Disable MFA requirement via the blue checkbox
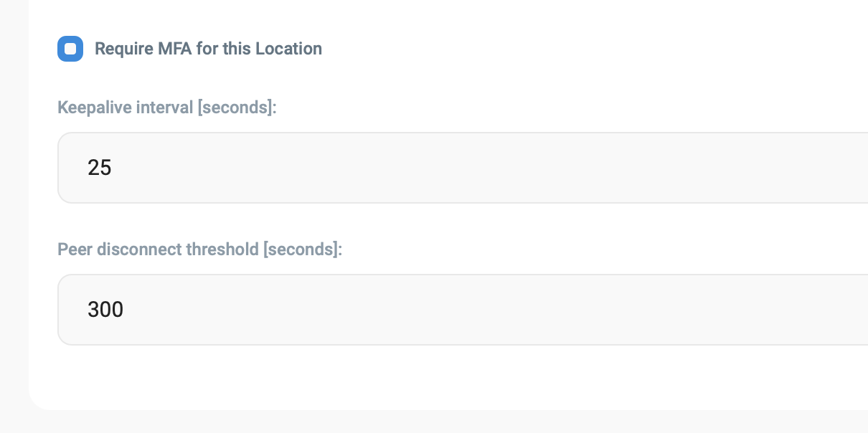Image resolution: width=868 pixels, height=433 pixels. [x=70, y=49]
